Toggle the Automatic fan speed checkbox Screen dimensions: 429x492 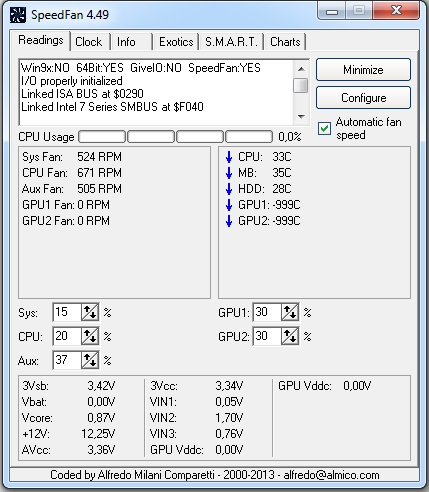[x=324, y=128]
